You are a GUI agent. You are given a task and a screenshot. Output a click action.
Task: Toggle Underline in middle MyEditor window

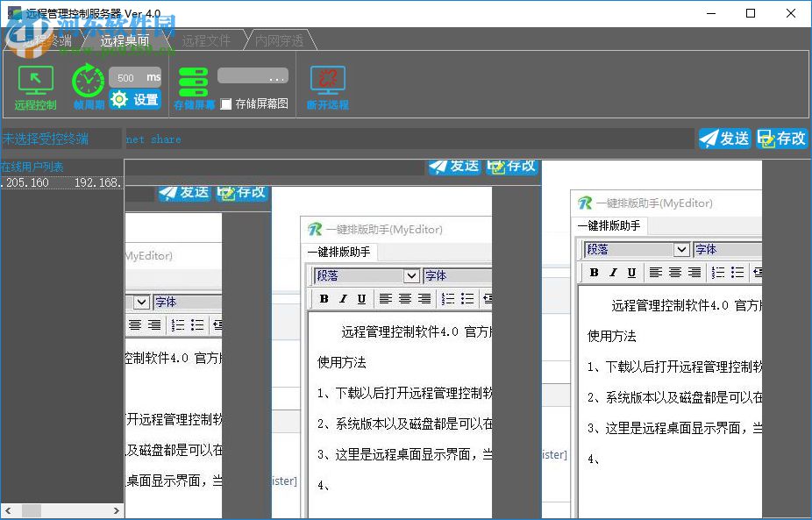pyautogui.click(x=361, y=299)
